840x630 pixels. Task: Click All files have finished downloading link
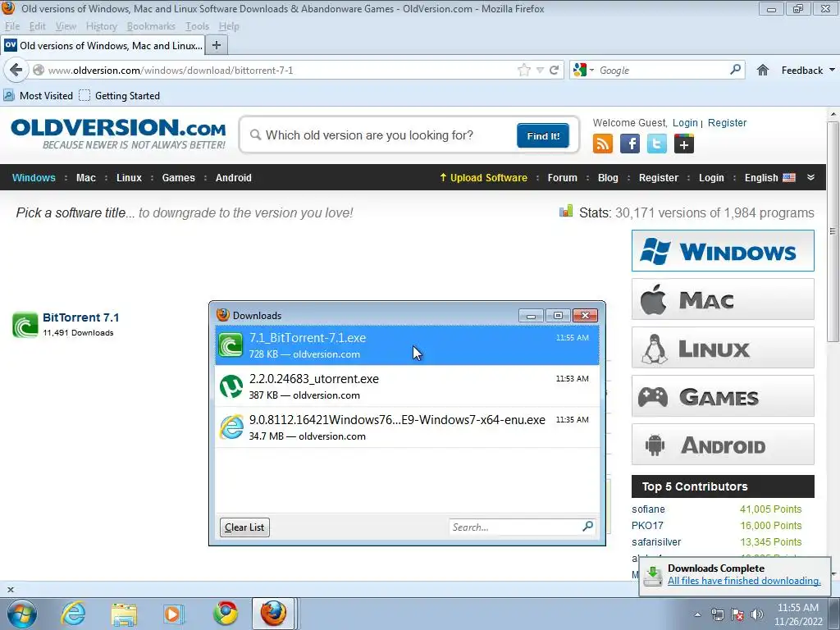(744, 581)
